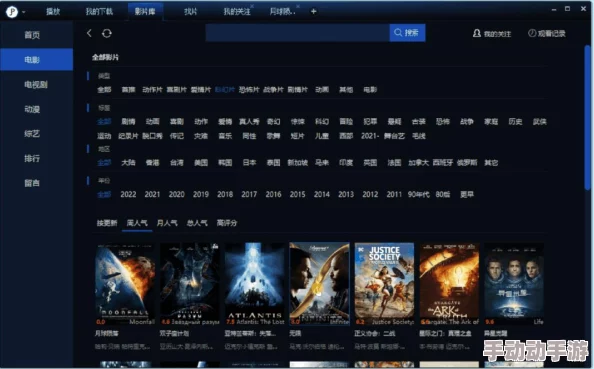Open the Life movie poster
This screenshot has height=369, width=594.
tap(514, 284)
